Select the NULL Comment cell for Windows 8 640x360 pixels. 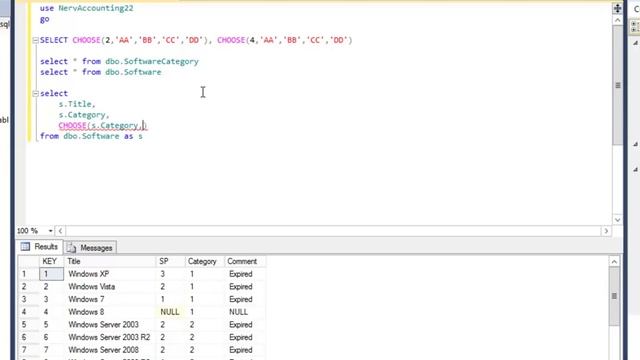pyautogui.click(x=245, y=312)
